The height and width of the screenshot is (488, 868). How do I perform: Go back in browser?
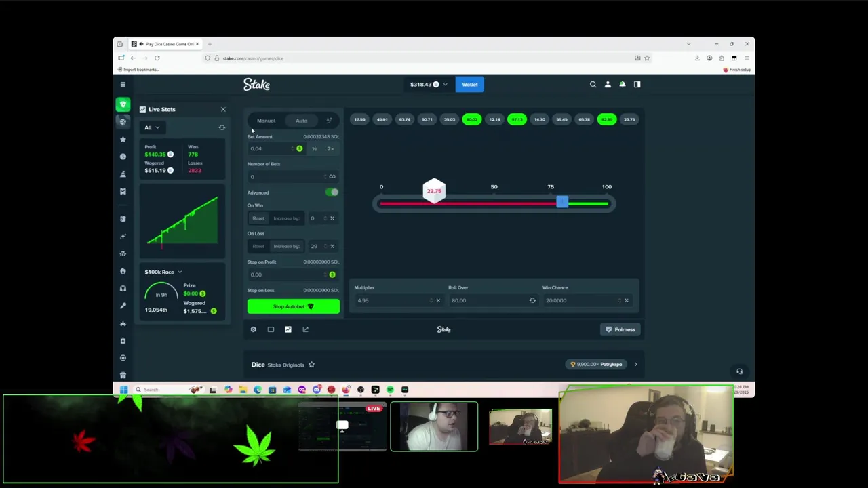(133, 58)
